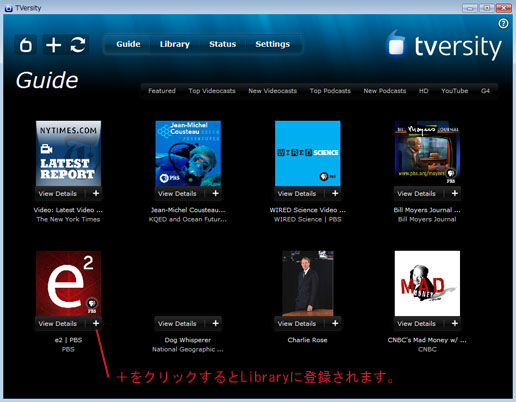
Task: Add Charlie Rose with plus icon
Action: (x=335, y=323)
